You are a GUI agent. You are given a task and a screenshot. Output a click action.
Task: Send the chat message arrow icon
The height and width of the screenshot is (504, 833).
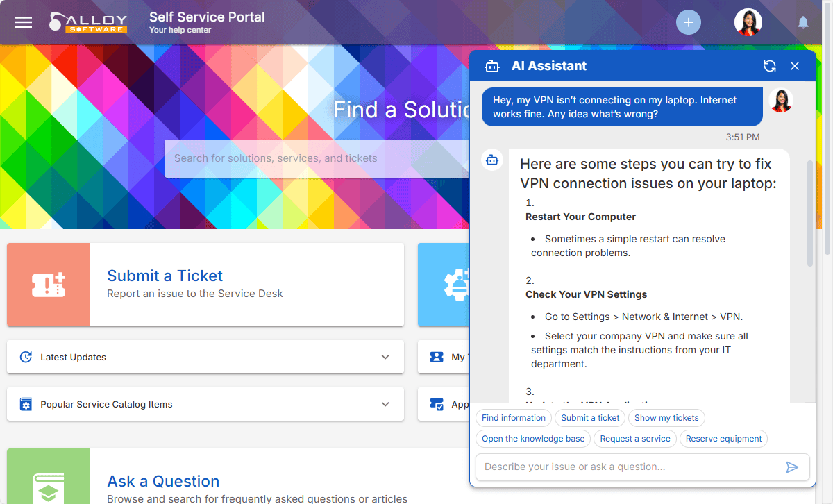792,467
